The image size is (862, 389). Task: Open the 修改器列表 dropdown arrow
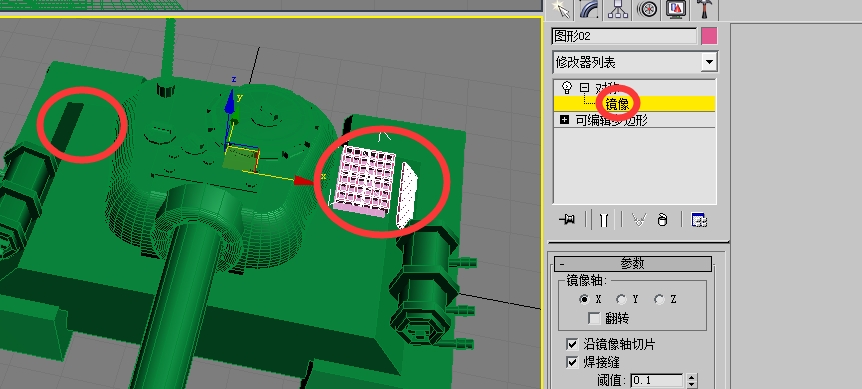click(710, 62)
